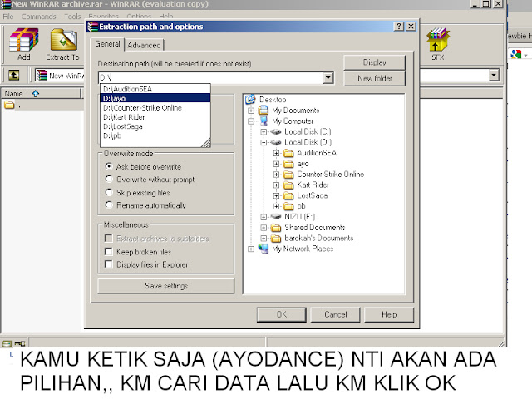Select My Computer icon in tree
This screenshot has width=532, height=399.
[x=264, y=121]
